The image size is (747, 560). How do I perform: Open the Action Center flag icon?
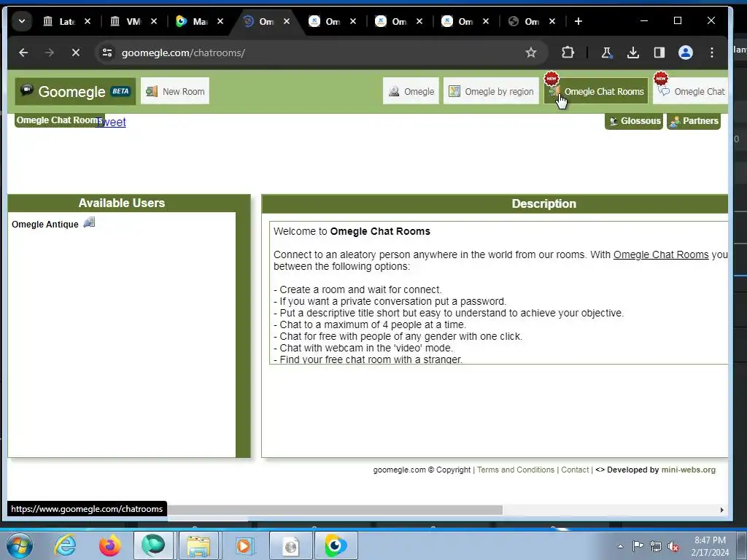point(638,546)
